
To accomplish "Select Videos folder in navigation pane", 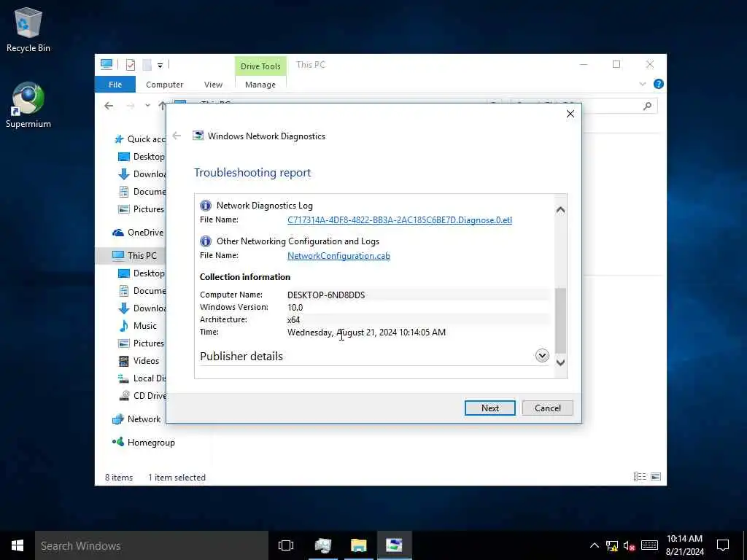I will coord(139,361).
